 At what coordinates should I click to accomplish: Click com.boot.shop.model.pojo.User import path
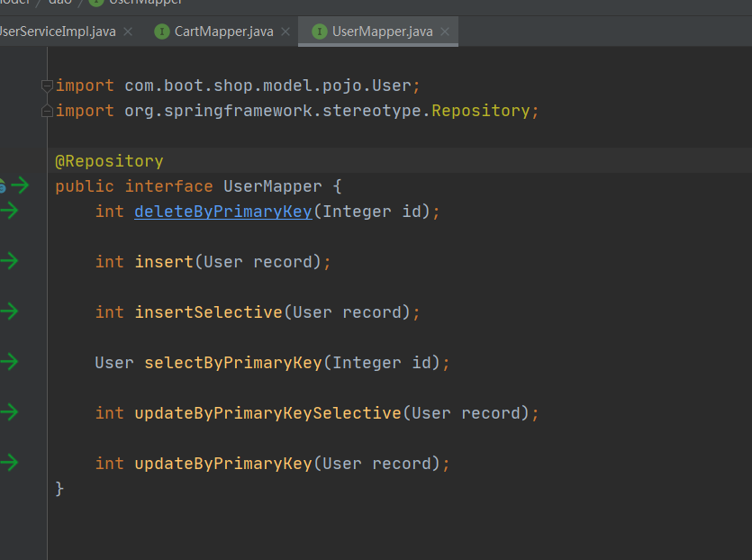click(x=268, y=86)
